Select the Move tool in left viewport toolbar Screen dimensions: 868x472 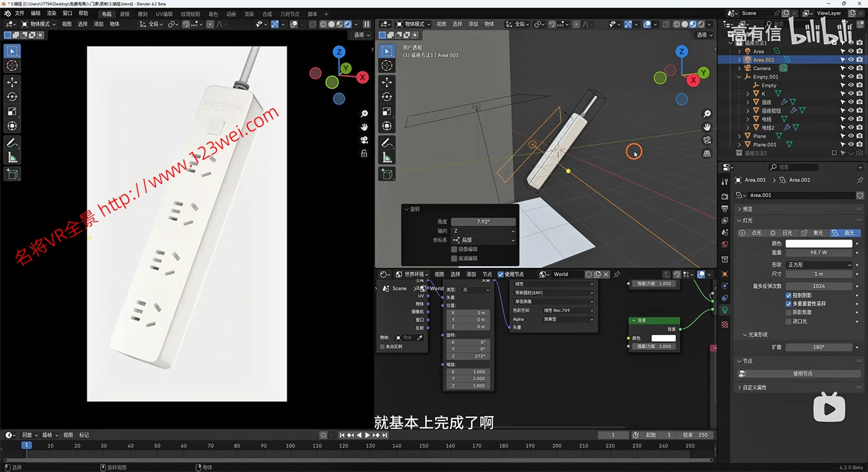click(12, 82)
